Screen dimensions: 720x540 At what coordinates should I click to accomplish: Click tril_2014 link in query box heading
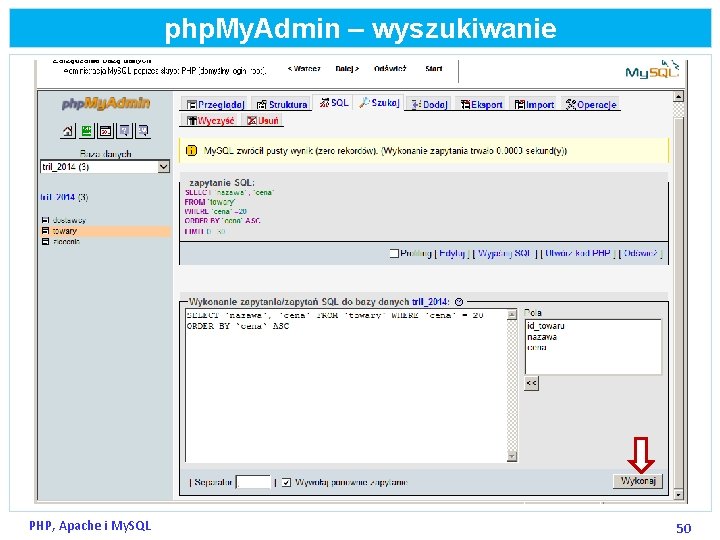pyautogui.click(x=430, y=302)
